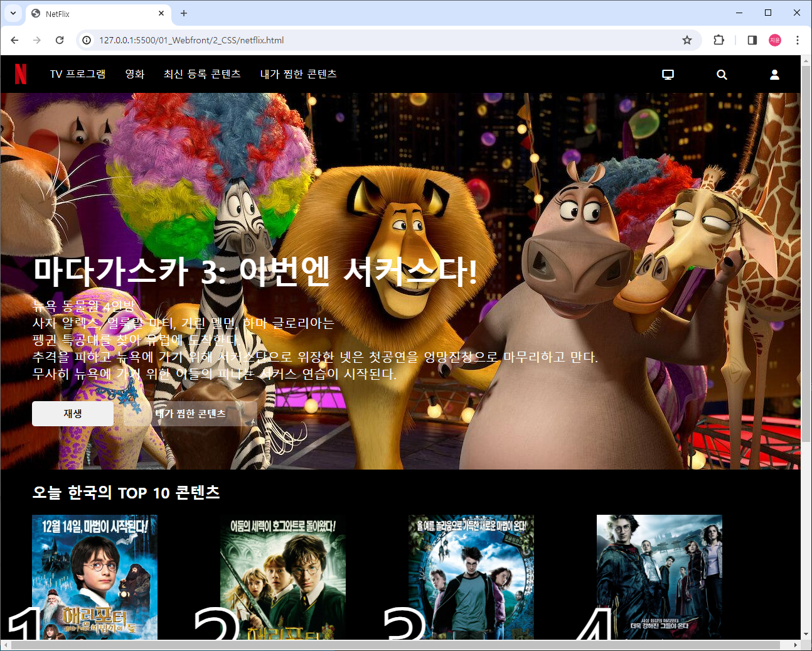Close the NetFlix tab
This screenshot has height=651, width=812.
tap(161, 13)
